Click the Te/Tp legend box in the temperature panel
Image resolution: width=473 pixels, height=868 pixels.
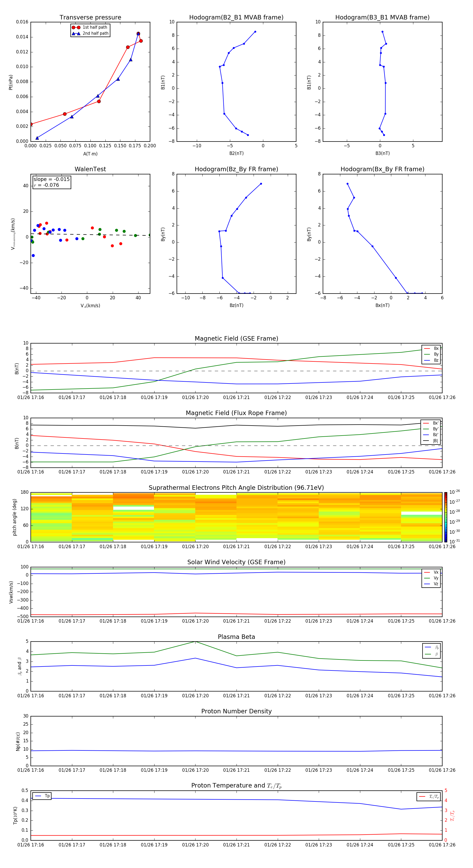tap(429, 797)
